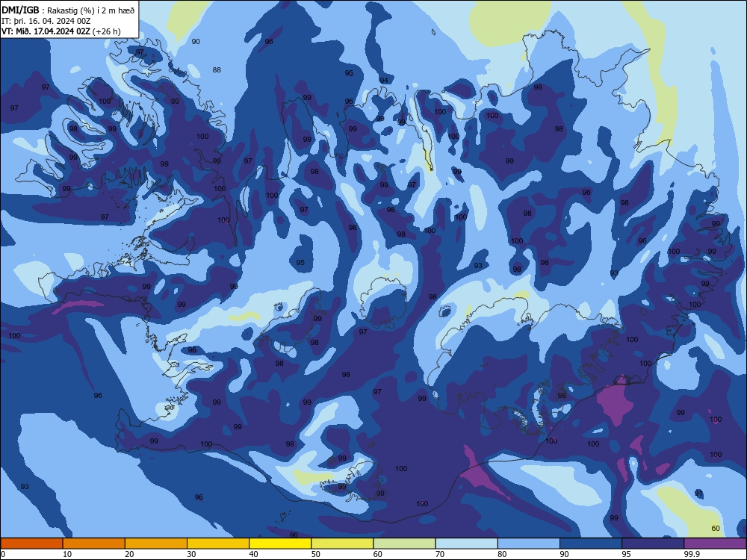Click the 80–90 light blue legend swatch
The height and width of the screenshot is (560, 747).
(529, 544)
